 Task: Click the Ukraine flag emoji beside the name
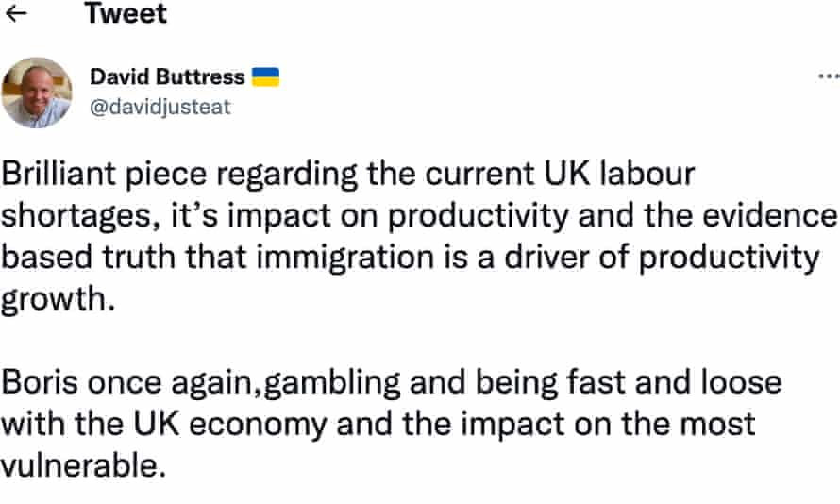coord(267,76)
